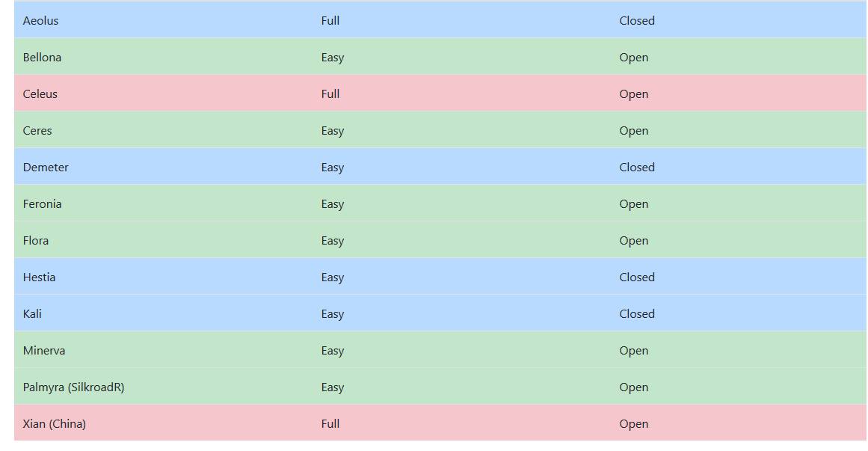Click the Aeolus server name
868x451 pixels.
click(40, 21)
